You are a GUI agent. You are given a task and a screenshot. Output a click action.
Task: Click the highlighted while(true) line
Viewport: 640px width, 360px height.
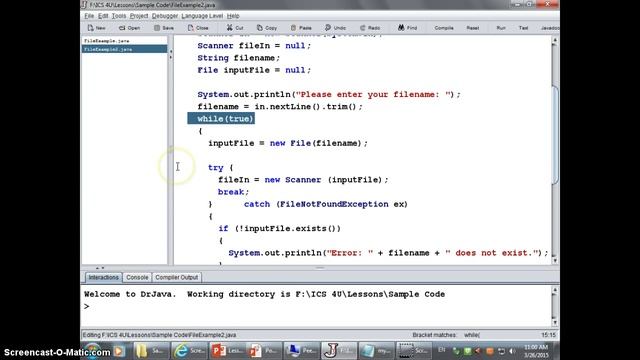click(x=221, y=119)
